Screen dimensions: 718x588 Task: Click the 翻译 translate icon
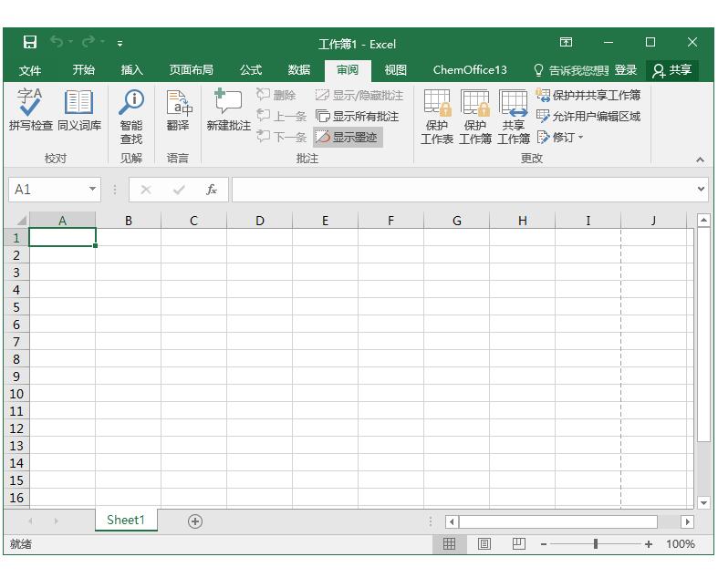click(178, 108)
